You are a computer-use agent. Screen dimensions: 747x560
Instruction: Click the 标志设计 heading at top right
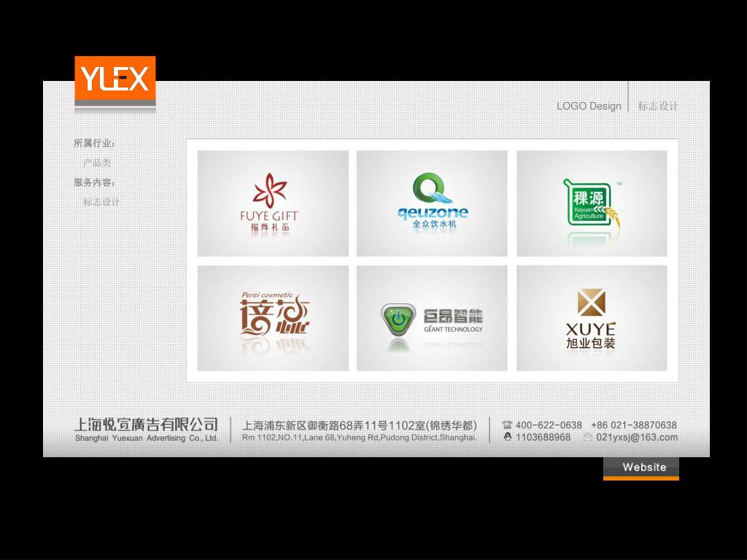click(x=657, y=106)
